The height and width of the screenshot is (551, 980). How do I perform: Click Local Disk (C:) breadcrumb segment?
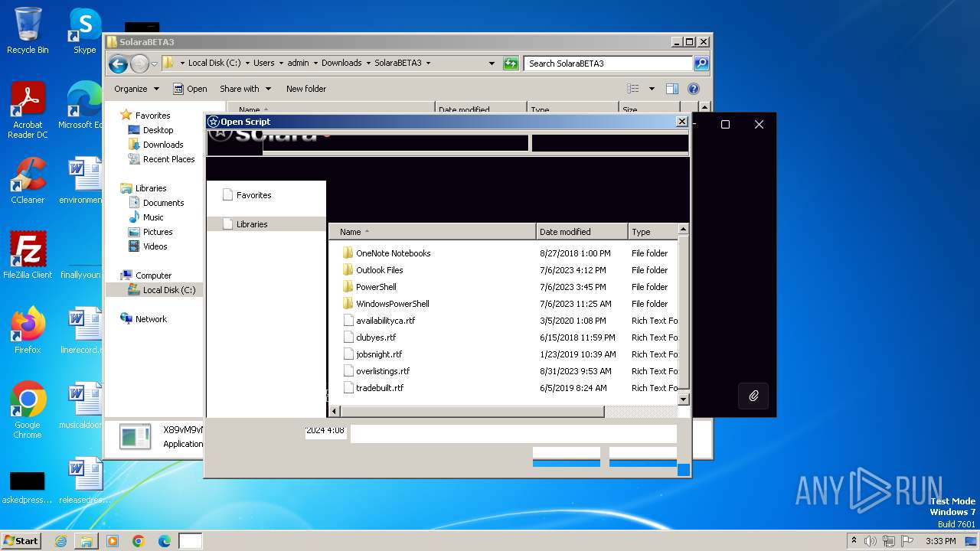[x=214, y=64]
